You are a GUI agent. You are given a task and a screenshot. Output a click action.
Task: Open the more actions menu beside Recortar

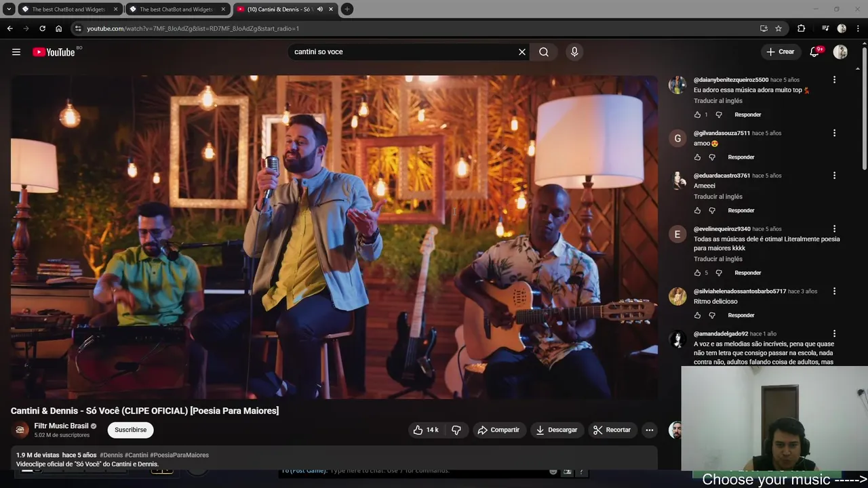[650, 430]
